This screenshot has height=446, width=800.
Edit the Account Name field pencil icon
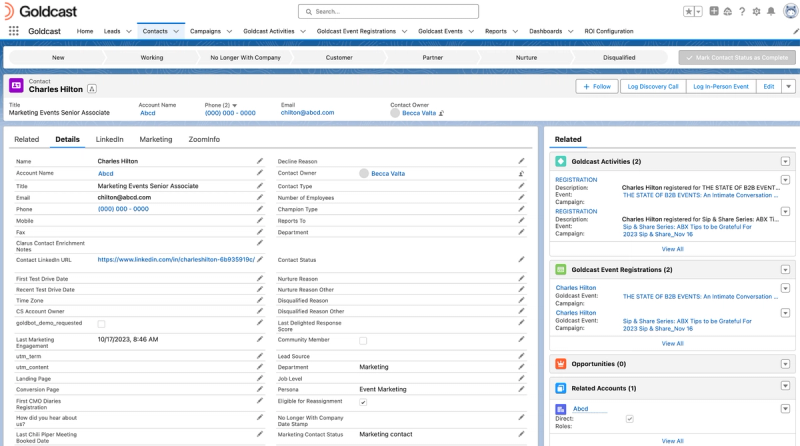(260, 172)
